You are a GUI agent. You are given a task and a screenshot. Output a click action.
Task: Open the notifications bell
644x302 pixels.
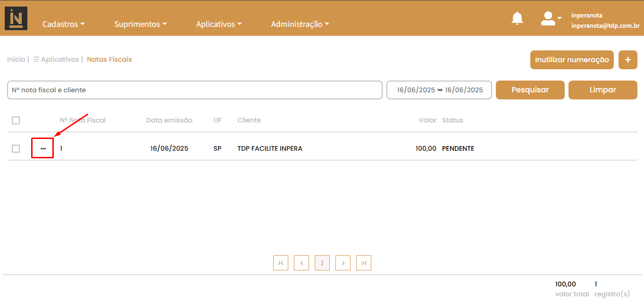(x=518, y=18)
